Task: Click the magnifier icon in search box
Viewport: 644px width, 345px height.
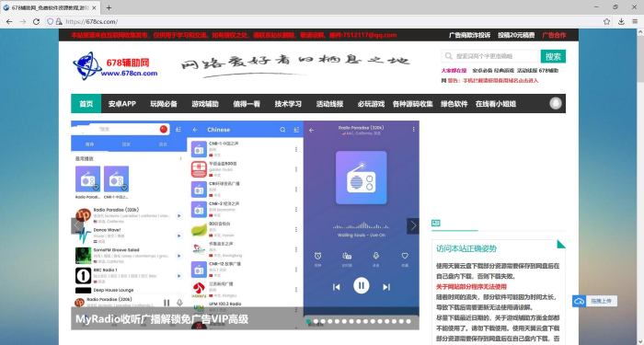Action: point(449,56)
